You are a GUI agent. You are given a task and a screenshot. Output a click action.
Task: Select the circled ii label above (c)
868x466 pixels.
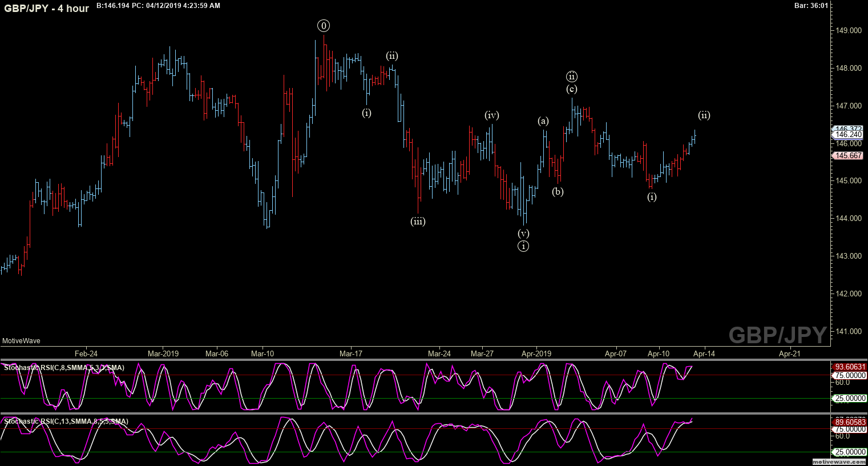pyautogui.click(x=572, y=77)
